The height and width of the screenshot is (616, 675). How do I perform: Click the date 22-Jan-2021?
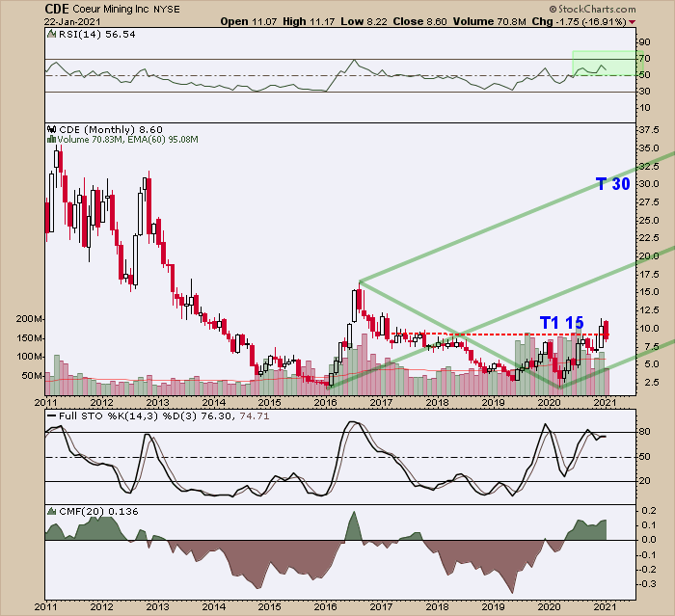[x=72, y=21]
